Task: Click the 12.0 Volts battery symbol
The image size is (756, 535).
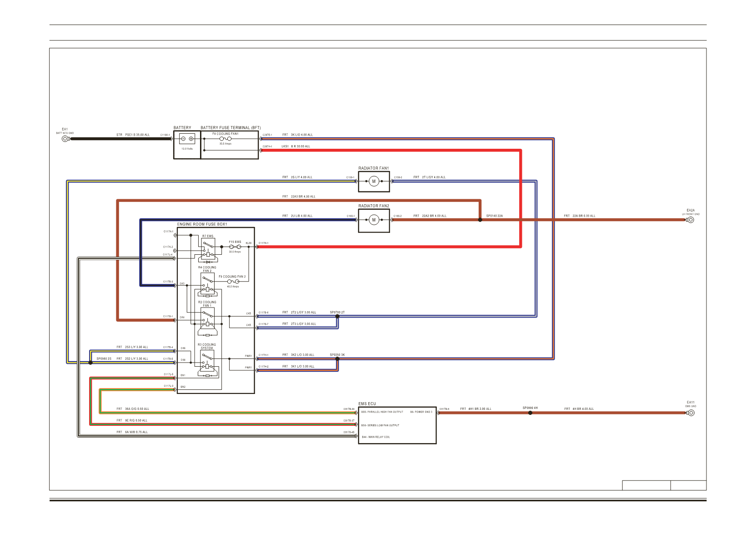Action: click(187, 139)
